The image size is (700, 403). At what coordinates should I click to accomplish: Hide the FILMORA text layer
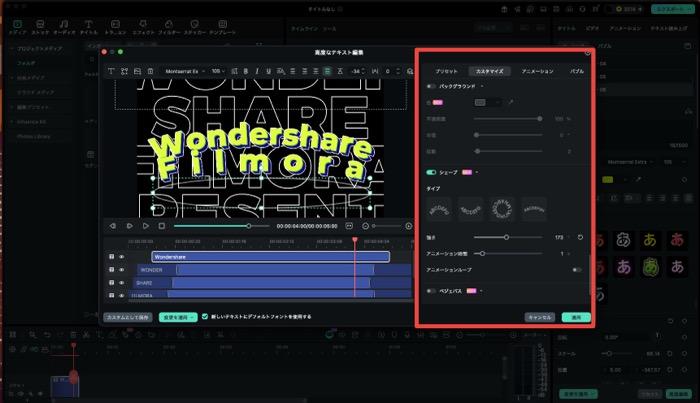coord(121,295)
